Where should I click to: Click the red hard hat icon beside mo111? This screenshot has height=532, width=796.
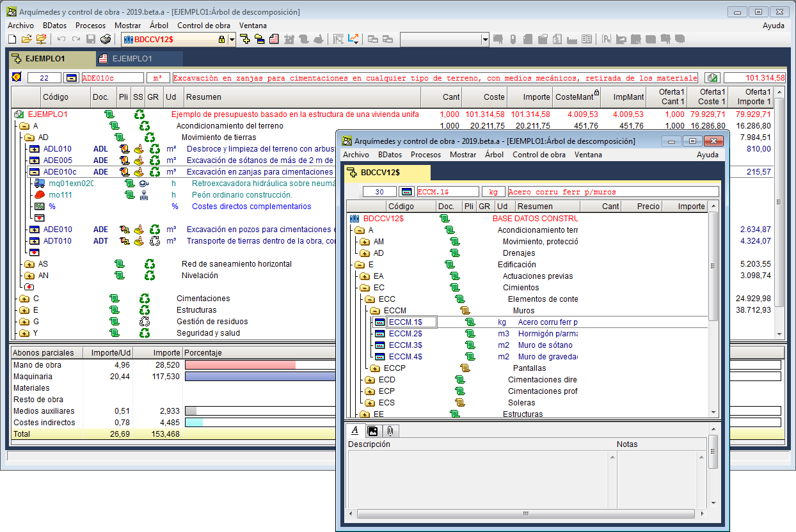39,195
